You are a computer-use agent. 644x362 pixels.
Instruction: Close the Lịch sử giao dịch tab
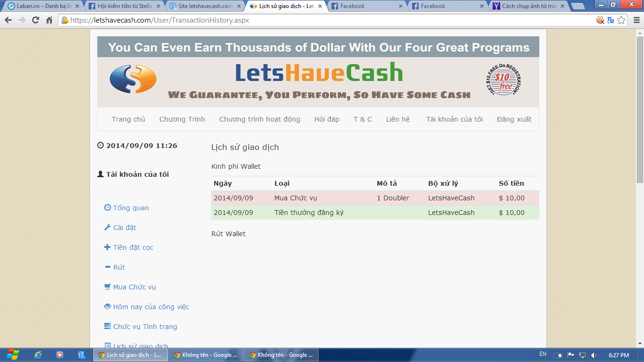point(320,6)
